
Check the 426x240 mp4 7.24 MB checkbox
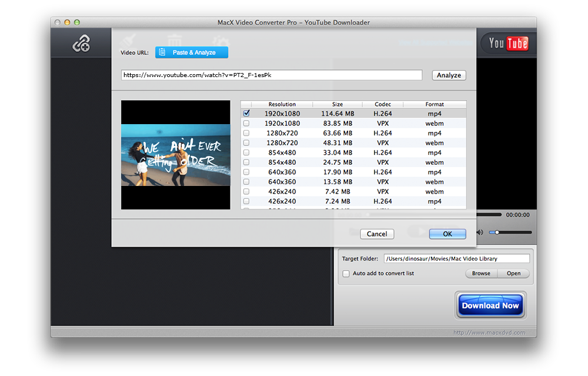tap(246, 201)
